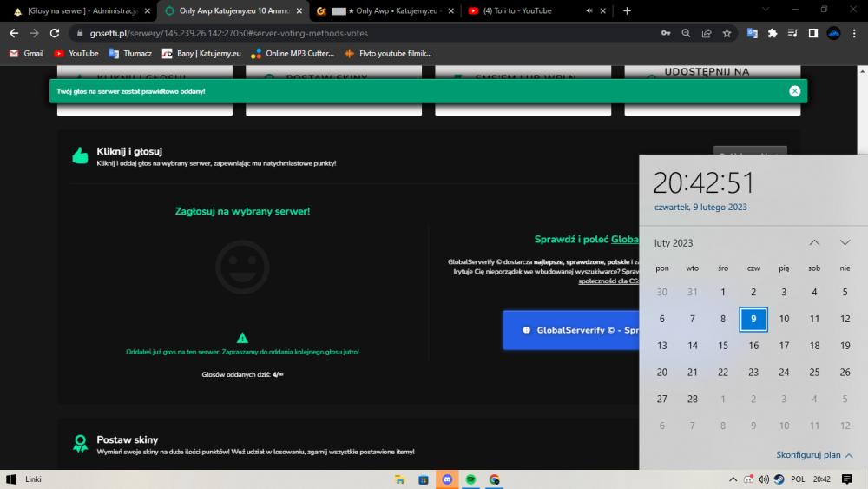Share this page icon
The height and width of the screenshot is (489, 868).
click(707, 33)
